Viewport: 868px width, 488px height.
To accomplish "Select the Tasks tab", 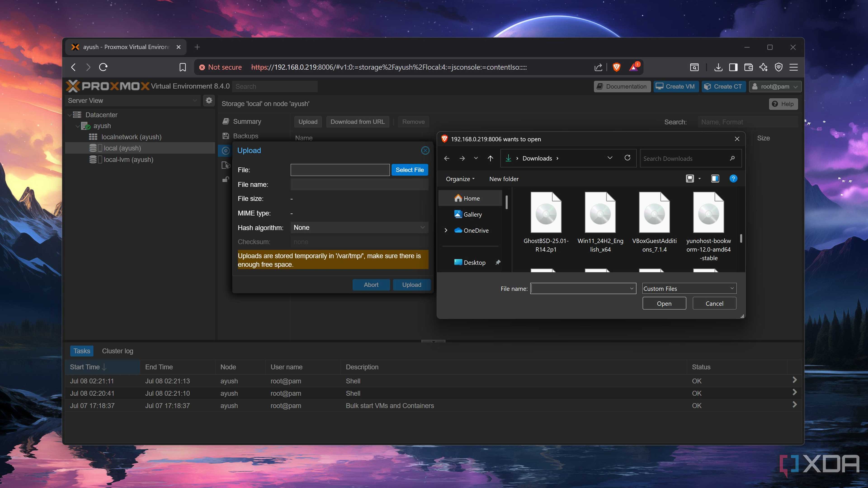I will pyautogui.click(x=82, y=351).
